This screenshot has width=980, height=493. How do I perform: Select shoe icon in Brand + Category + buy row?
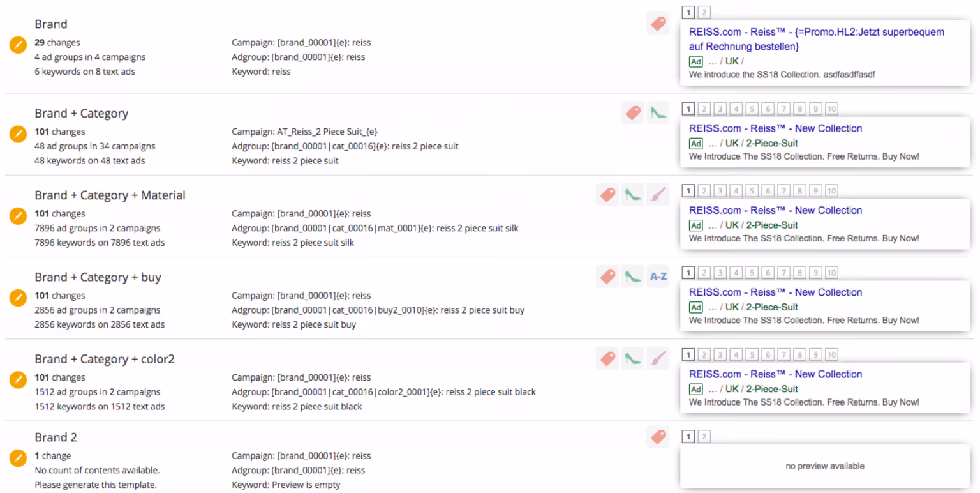633,277
